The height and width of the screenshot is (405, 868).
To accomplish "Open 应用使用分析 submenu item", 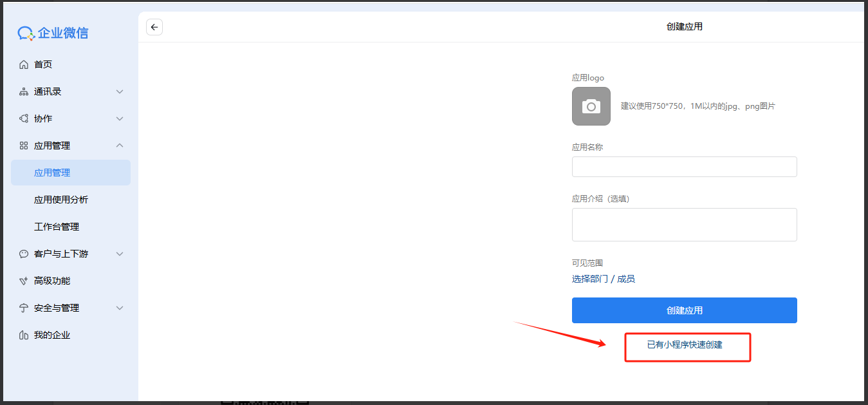I will tap(61, 200).
